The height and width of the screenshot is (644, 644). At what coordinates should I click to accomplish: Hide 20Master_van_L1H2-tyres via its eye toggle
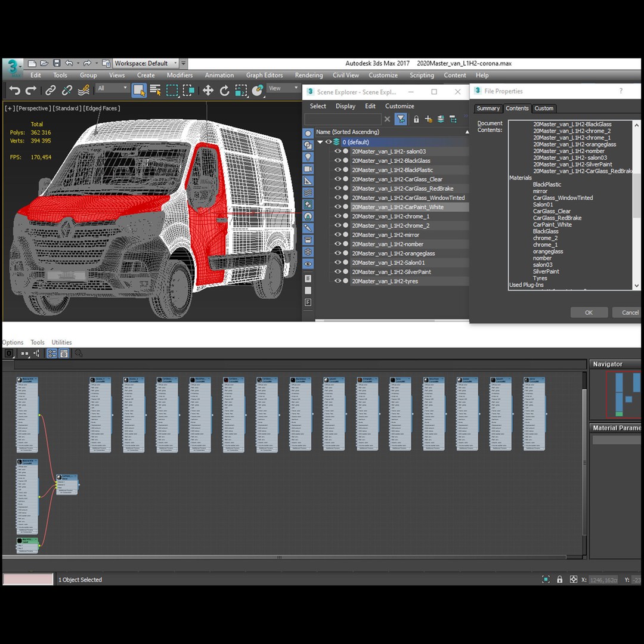click(338, 281)
